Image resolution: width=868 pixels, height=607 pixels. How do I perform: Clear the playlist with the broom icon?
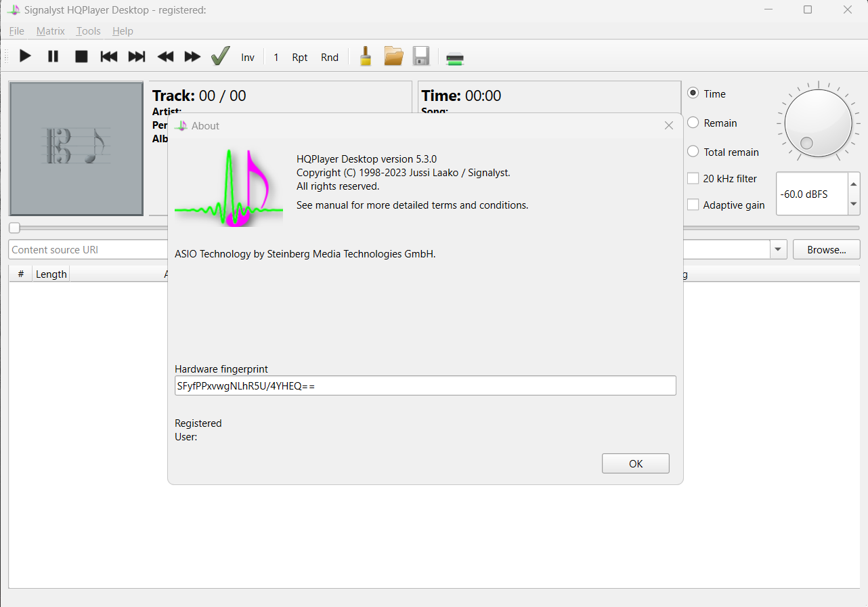click(365, 56)
